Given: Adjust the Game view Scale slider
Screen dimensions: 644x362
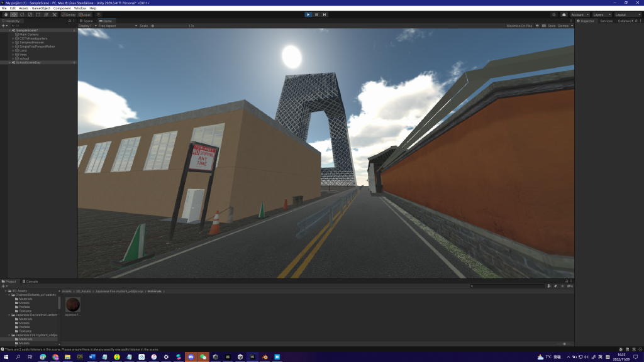Looking at the screenshot, I should (170, 26).
